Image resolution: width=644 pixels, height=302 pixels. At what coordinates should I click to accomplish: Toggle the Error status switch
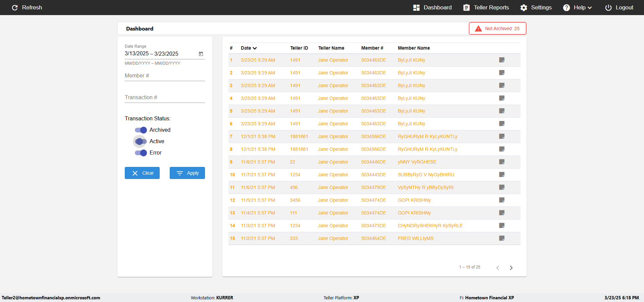click(x=141, y=153)
